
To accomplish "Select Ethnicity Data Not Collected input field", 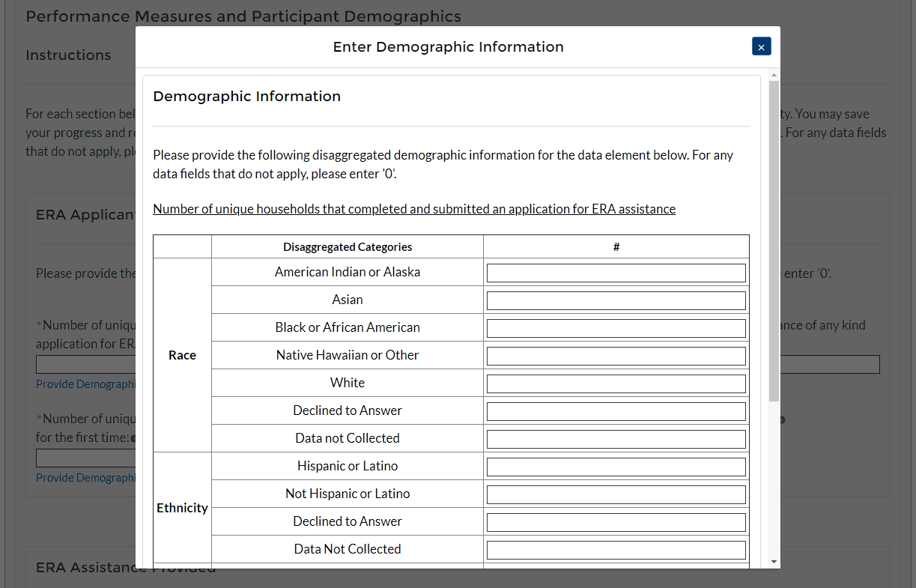I will point(616,550).
